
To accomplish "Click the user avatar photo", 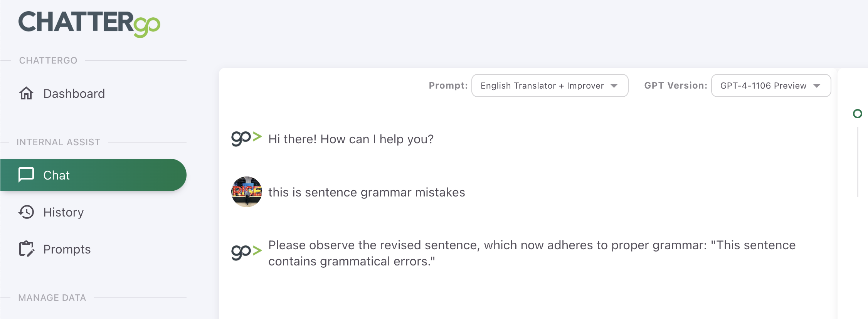I will pyautogui.click(x=247, y=192).
